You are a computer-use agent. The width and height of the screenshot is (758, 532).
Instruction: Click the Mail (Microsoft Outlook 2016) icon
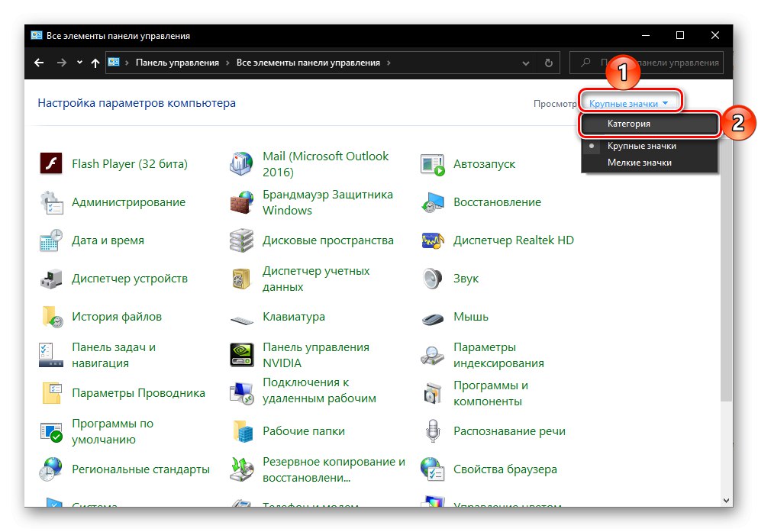pos(241,164)
